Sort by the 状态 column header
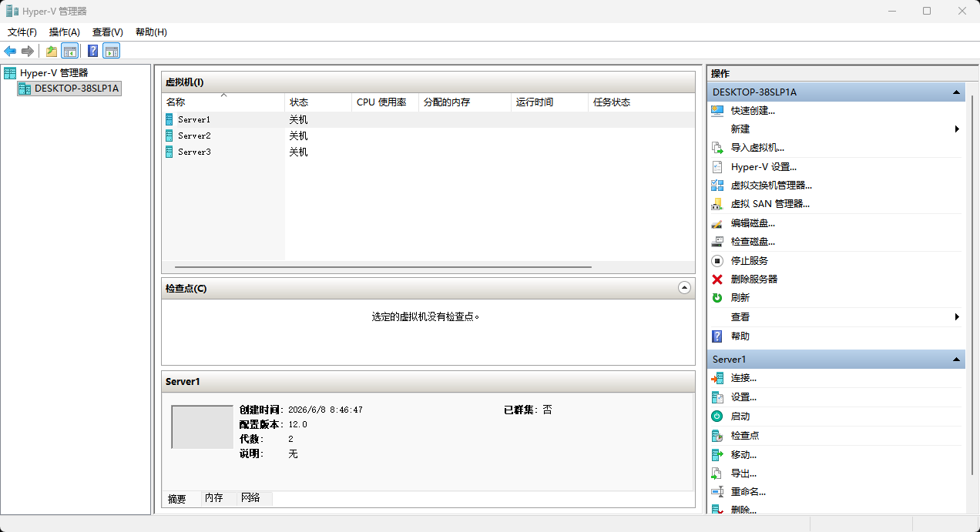This screenshot has width=980, height=532. (x=318, y=102)
